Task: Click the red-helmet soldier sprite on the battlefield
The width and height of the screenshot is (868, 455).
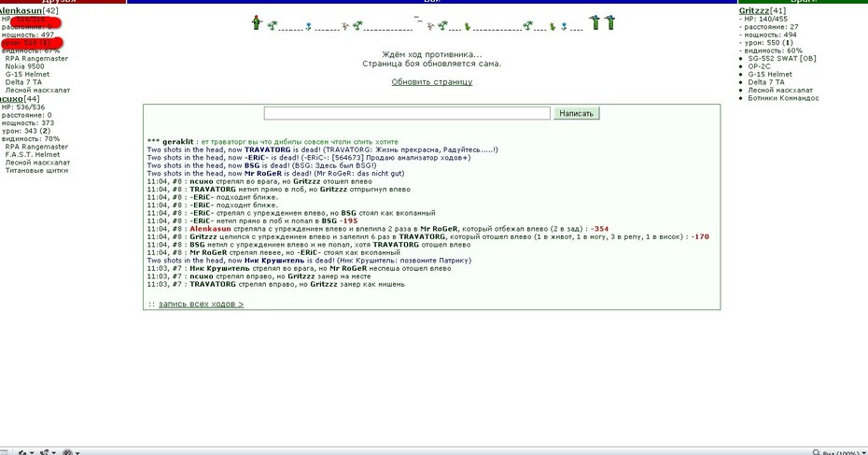Action: tap(256, 22)
